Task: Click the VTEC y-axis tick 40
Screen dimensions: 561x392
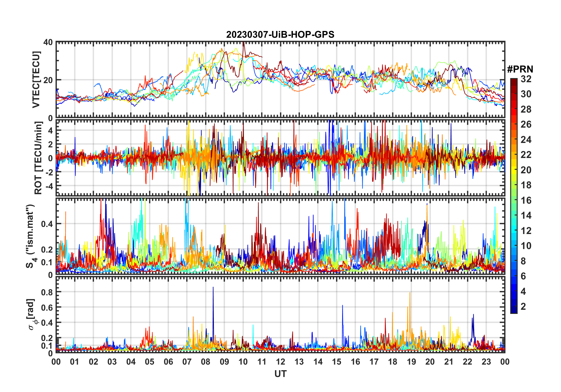Action: (x=48, y=42)
